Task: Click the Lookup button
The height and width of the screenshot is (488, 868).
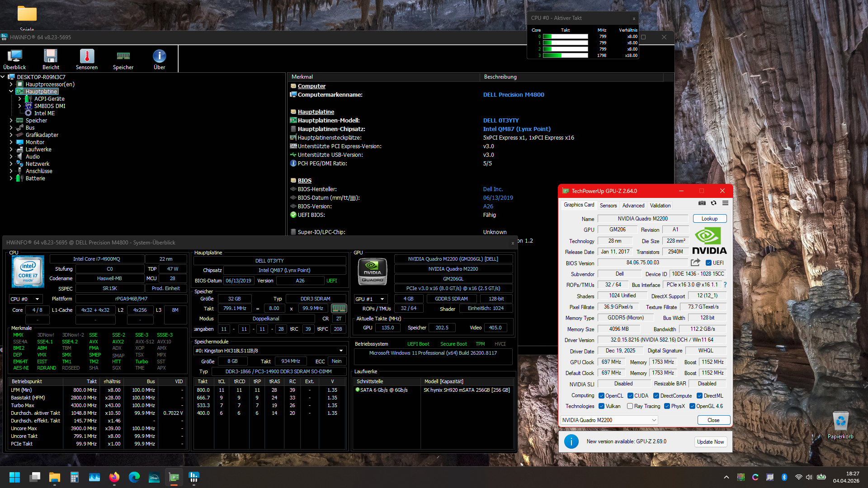Action: pos(709,219)
